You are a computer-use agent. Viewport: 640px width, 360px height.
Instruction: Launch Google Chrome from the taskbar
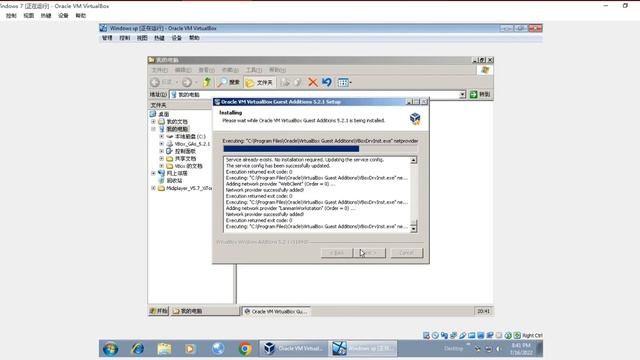(245, 349)
